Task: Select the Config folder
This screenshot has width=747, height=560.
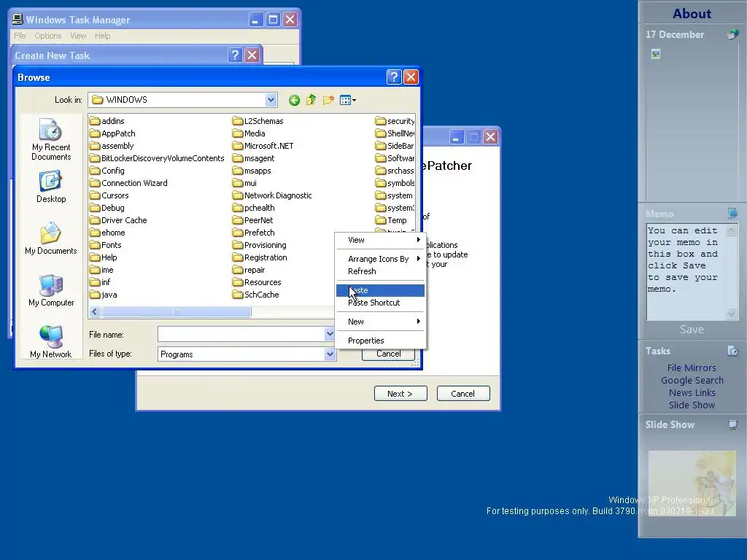Action: pos(107,171)
